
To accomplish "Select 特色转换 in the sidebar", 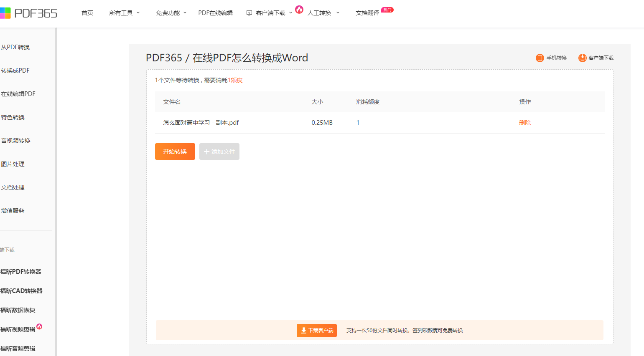I will click(x=13, y=117).
